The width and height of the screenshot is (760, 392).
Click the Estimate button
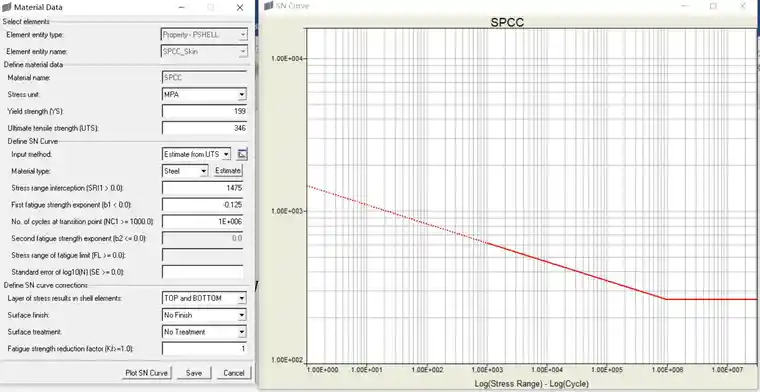point(228,171)
